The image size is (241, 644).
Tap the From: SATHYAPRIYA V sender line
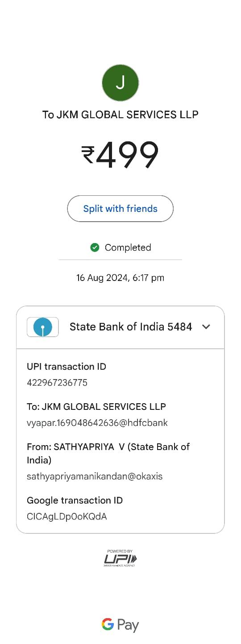108,453
